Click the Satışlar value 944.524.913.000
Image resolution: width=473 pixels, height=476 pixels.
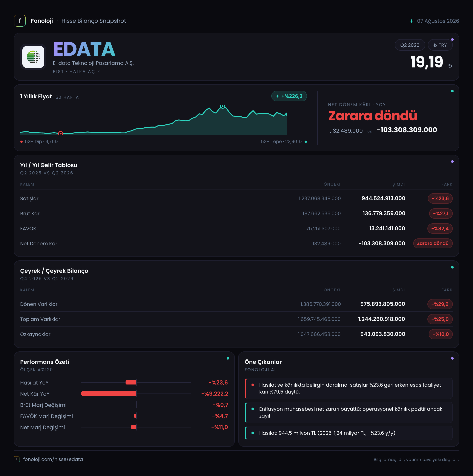(x=383, y=198)
